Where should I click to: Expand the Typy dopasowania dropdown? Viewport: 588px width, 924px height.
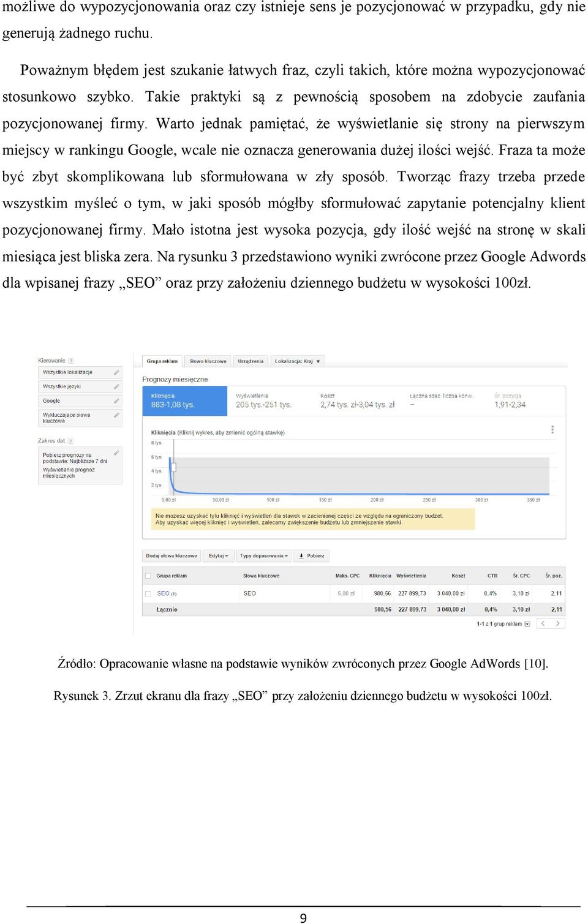[x=263, y=556]
